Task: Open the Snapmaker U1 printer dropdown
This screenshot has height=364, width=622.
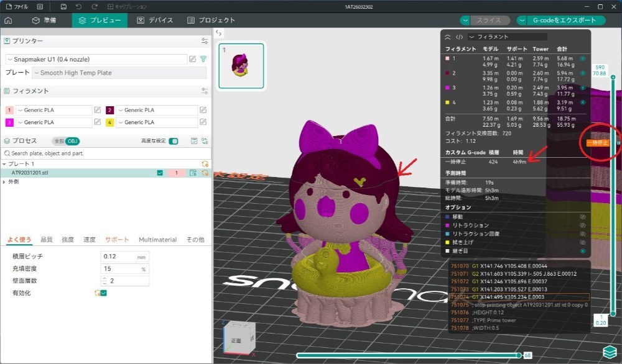Action: 96,60
